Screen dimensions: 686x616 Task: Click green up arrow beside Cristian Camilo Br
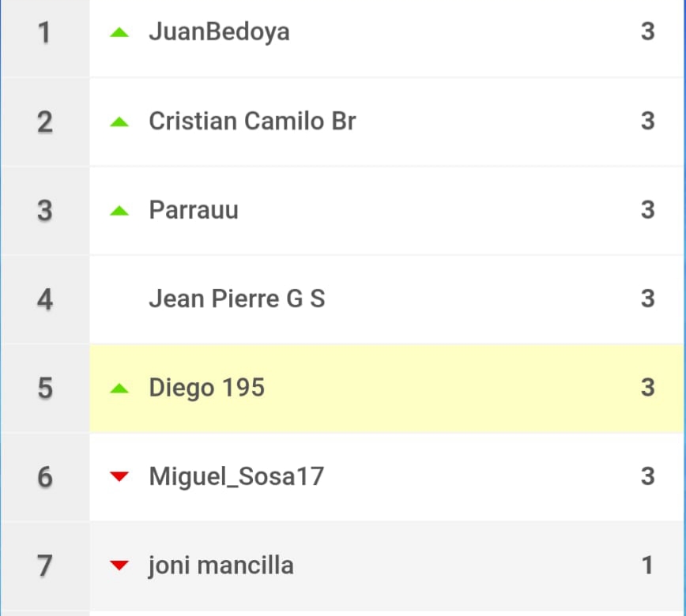click(x=119, y=122)
